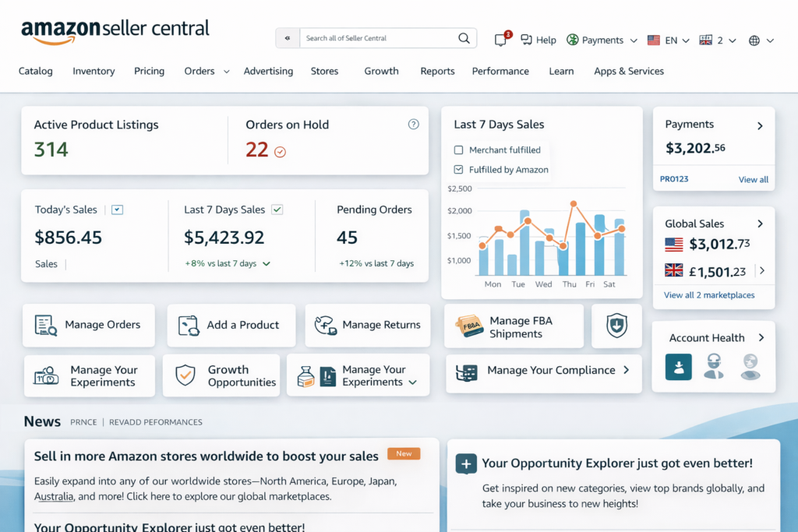Toggle the Today's Sales checkbox

coord(117,210)
